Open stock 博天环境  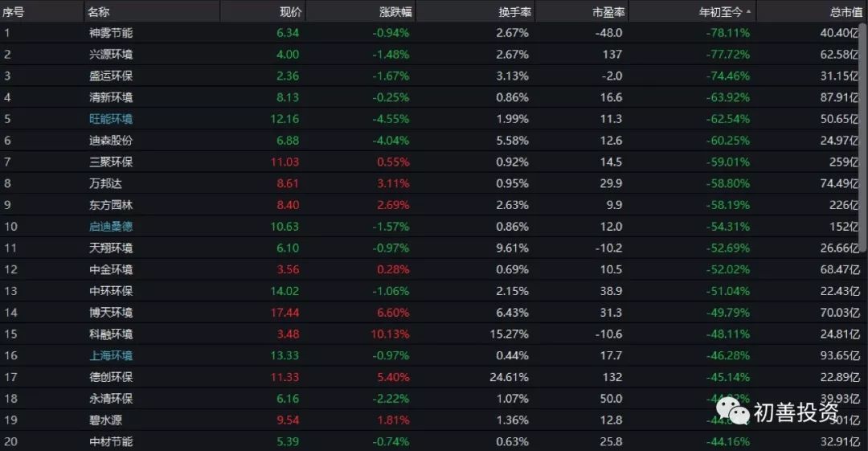pyautogui.click(x=111, y=313)
